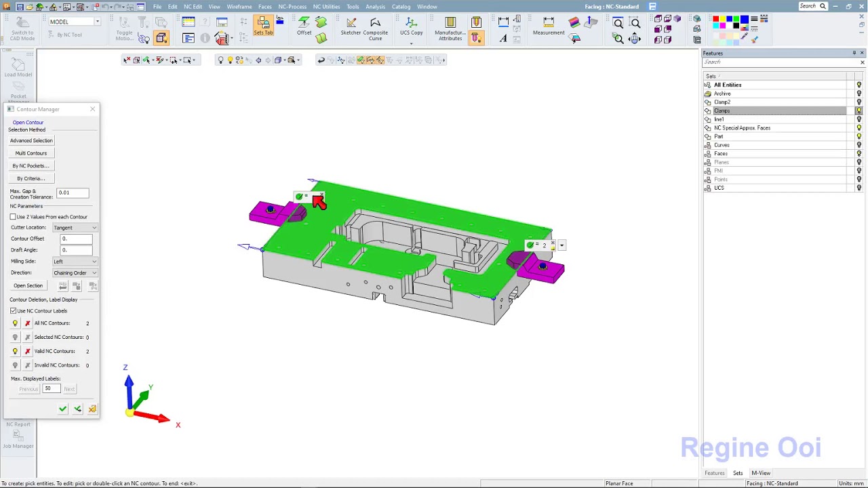Image resolution: width=868 pixels, height=488 pixels.
Task: Click Open Section button
Action: 28,285
